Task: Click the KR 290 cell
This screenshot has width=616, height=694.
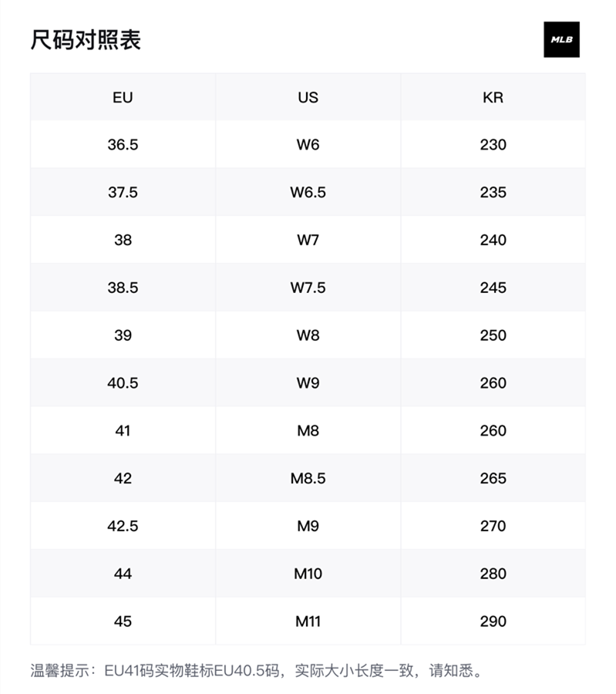Action: coord(493,622)
